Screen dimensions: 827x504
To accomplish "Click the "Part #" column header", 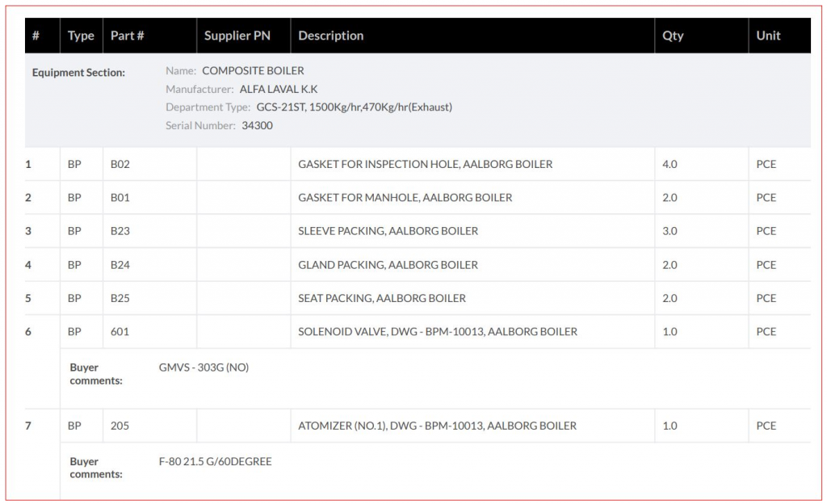I will point(128,36).
